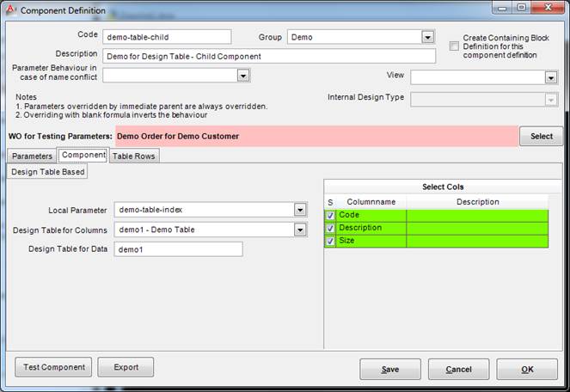Save the component definition

point(390,369)
